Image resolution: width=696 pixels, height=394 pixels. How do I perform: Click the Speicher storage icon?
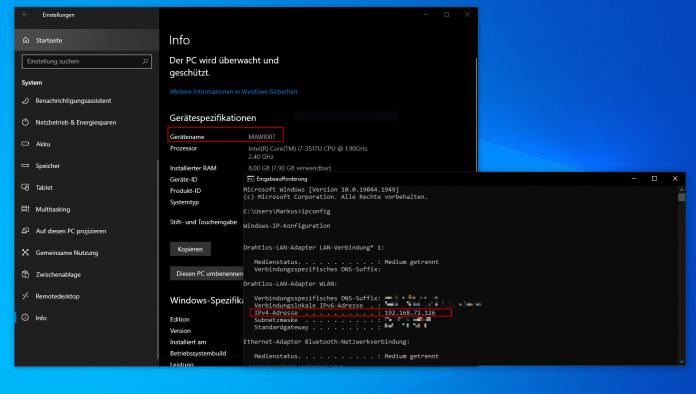point(25,165)
